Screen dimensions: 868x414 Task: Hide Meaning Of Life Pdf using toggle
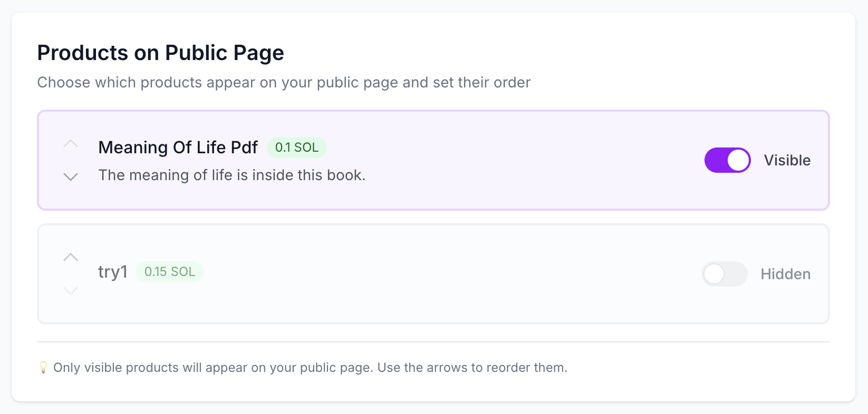727,160
